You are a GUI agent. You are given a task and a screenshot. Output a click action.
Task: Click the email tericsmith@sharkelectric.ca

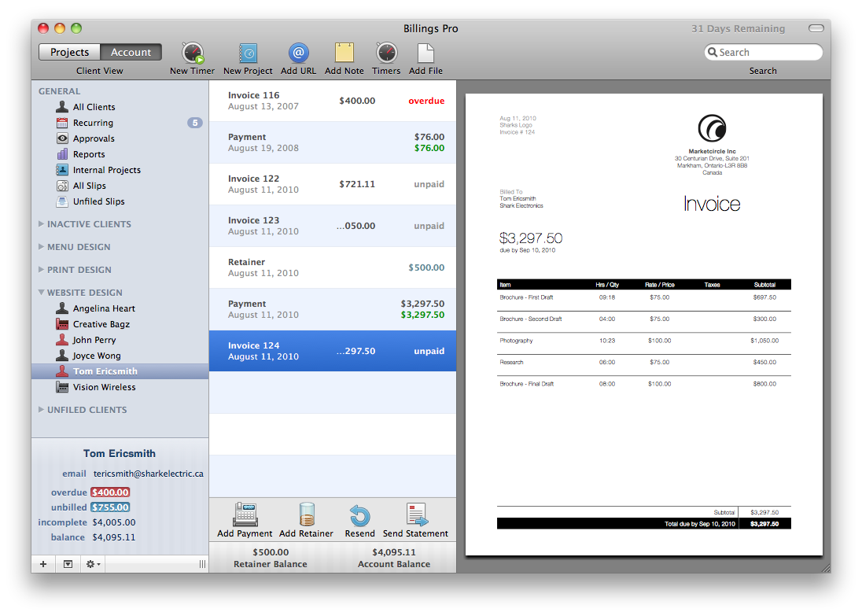tap(149, 474)
